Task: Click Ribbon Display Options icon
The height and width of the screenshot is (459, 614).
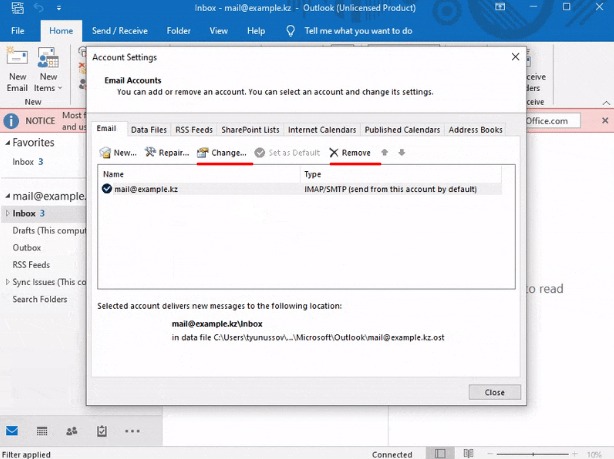Action: pos(500,7)
